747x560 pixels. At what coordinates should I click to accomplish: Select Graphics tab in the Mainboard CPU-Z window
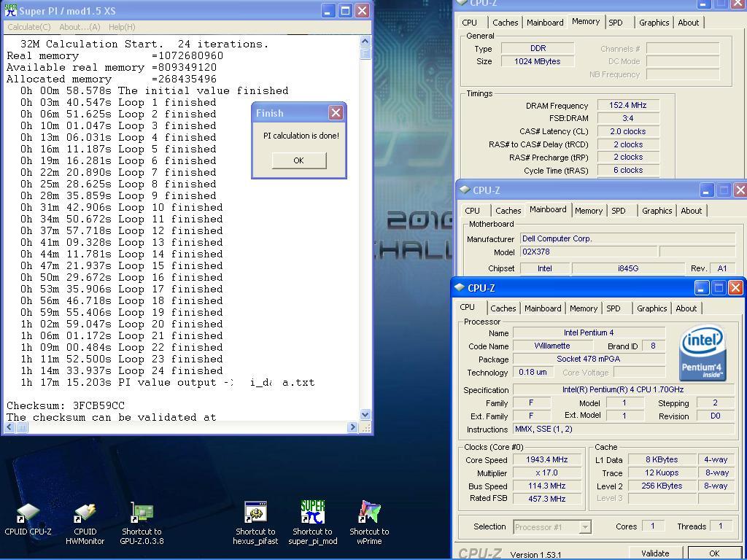click(x=657, y=211)
